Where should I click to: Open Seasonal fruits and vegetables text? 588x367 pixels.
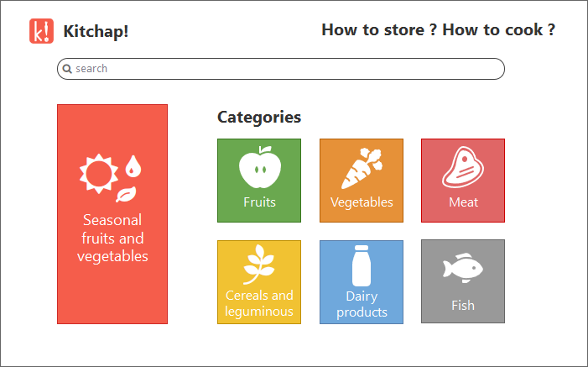(x=112, y=239)
